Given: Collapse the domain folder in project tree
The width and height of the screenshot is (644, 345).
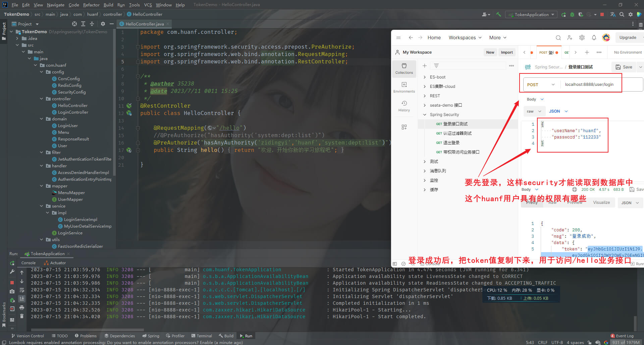Looking at the screenshot, I should pyautogui.click(x=42, y=119).
